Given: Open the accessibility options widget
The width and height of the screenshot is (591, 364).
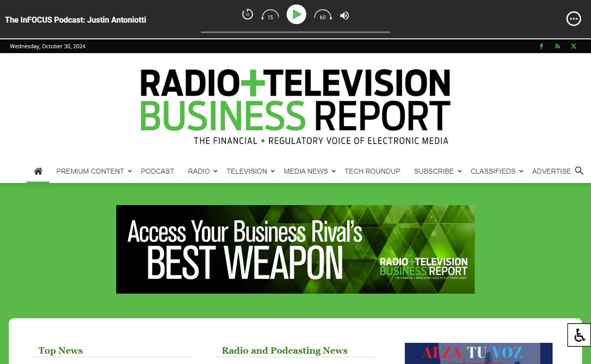Looking at the screenshot, I should point(579,335).
